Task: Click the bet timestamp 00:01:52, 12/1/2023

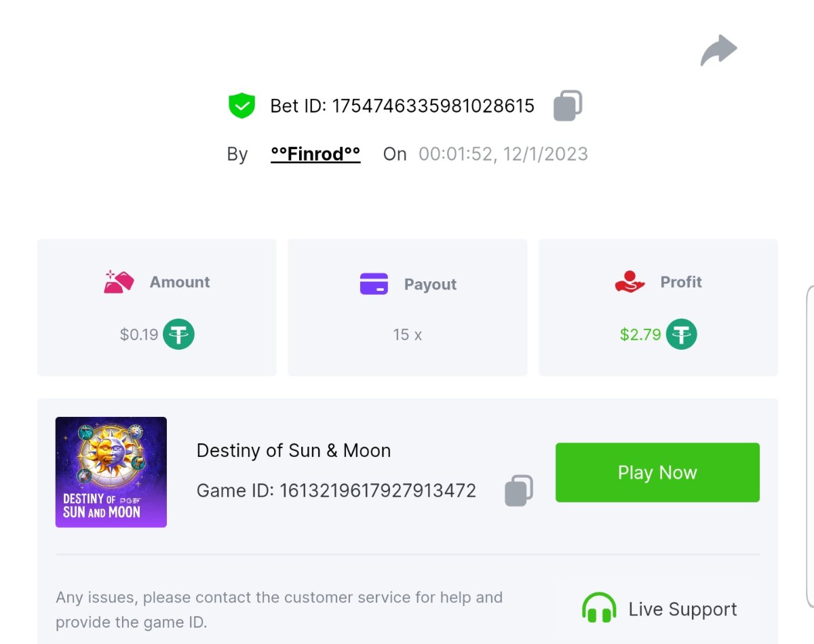Action: tap(503, 154)
